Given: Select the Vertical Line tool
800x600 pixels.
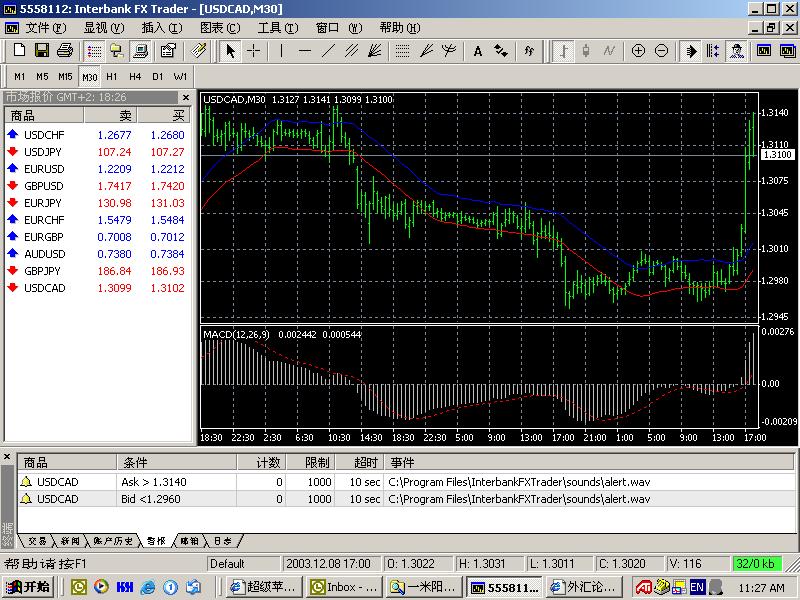Looking at the screenshot, I should click(x=281, y=51).
